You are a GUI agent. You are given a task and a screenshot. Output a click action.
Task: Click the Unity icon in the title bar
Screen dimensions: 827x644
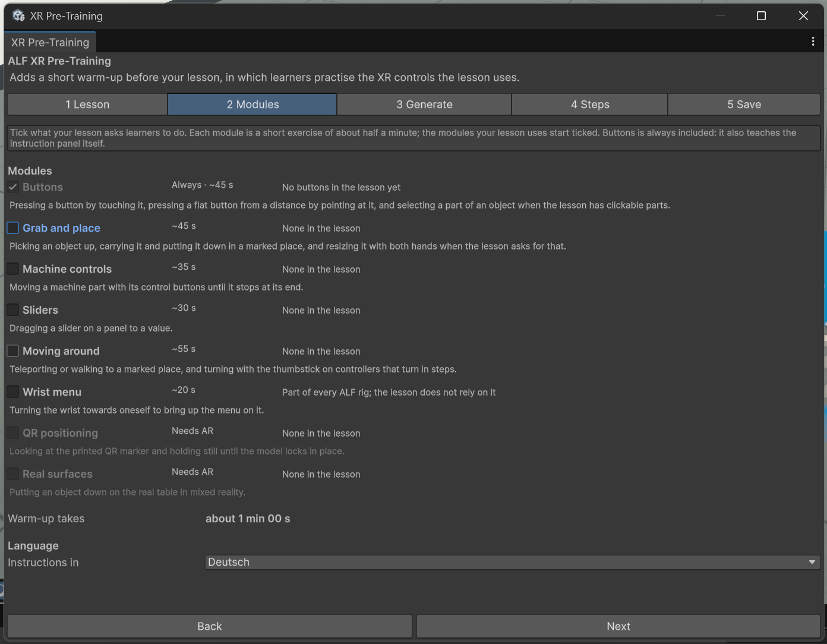18,16
